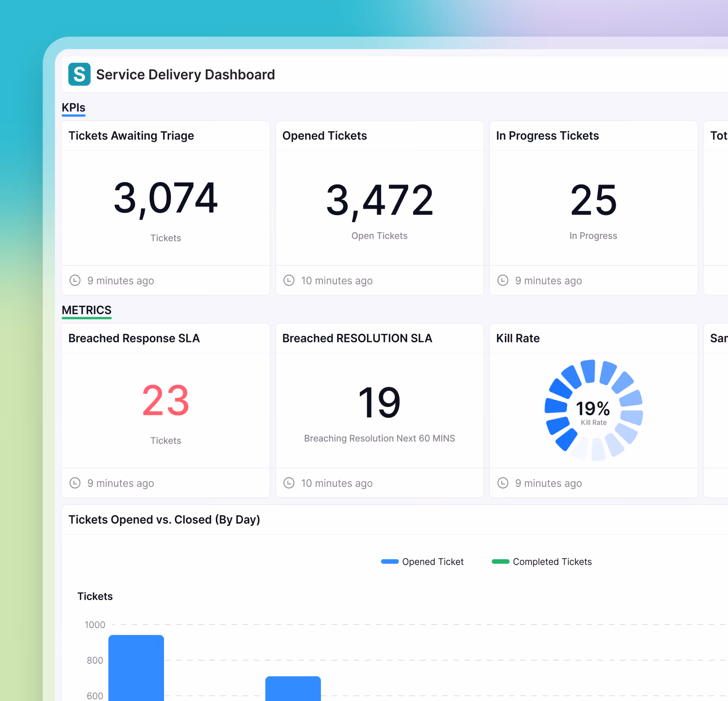
Task: Select the METRICS section tab
Action: coord(87,311)
